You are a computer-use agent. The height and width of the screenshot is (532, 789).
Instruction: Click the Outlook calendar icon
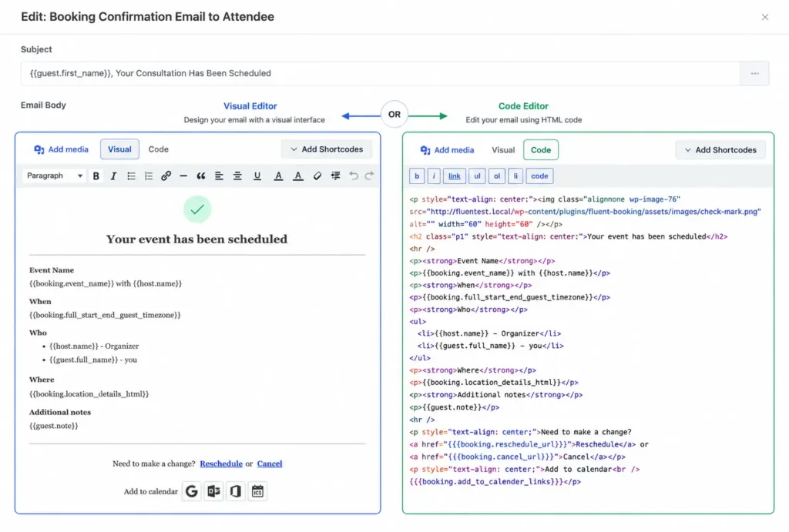[x=213, y=491]
